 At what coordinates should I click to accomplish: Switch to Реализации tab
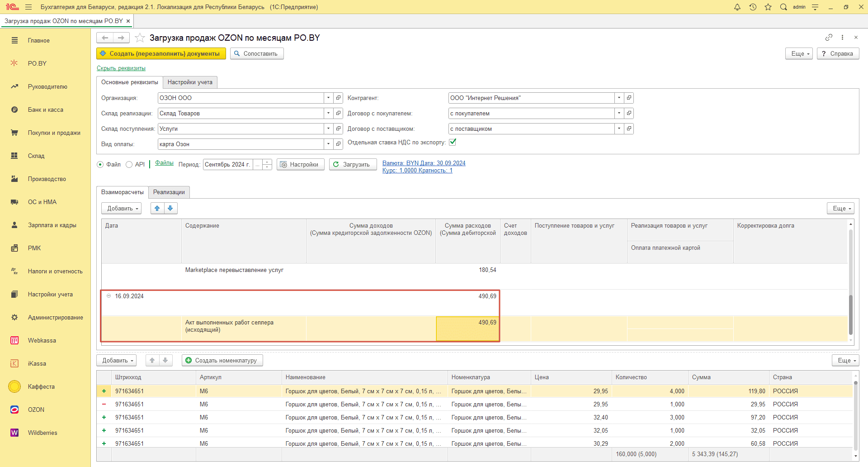click(x=169, y=192)
